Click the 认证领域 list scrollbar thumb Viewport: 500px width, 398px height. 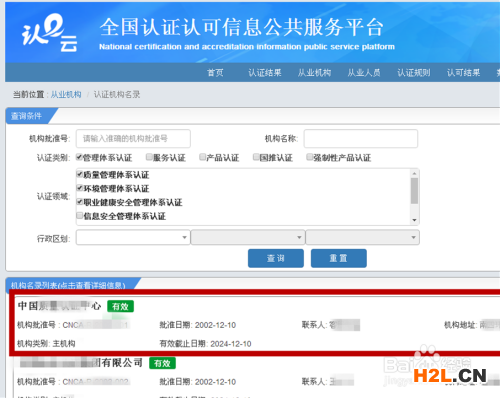click(414, 191)
